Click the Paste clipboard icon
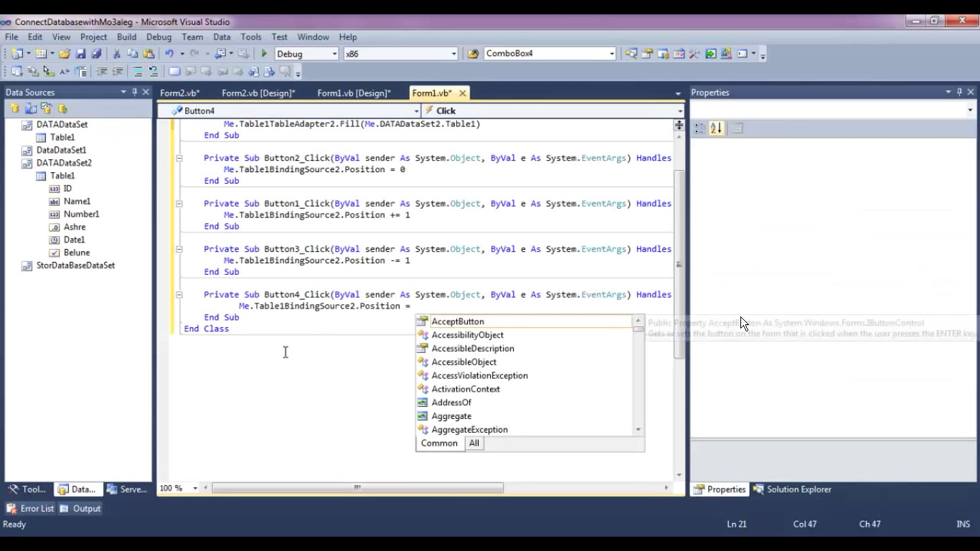980x551 pixels. click(x=149, y=54)
